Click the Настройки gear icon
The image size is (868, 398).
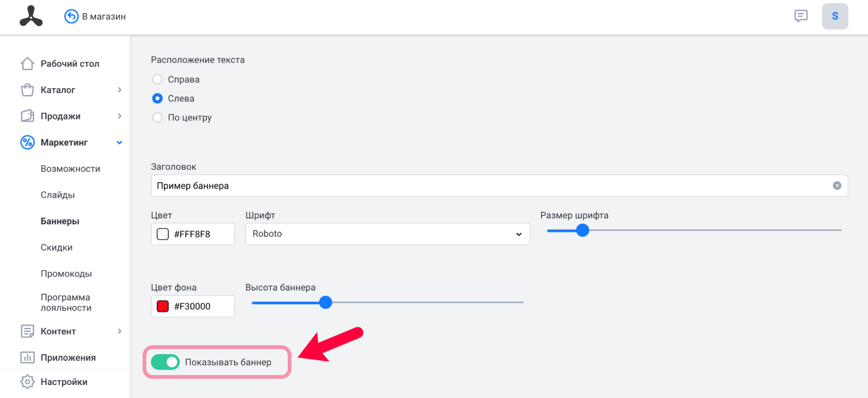point(27,382)
